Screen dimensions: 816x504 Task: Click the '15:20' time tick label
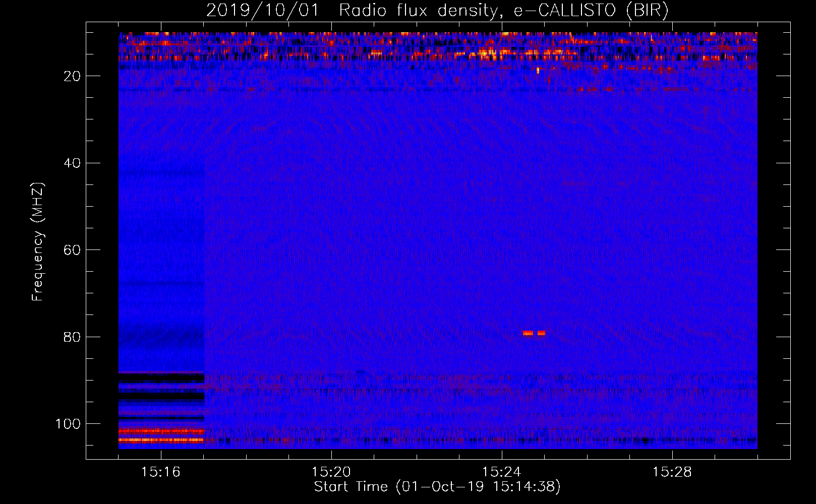click(331, 472)
